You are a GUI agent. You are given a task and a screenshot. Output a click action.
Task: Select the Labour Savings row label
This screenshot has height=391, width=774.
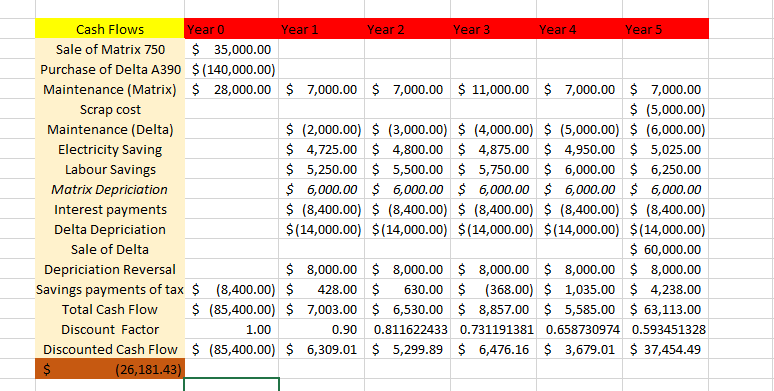pos(110,169)
